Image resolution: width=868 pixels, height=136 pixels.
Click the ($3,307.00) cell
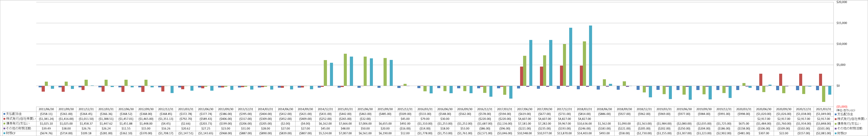684,133
